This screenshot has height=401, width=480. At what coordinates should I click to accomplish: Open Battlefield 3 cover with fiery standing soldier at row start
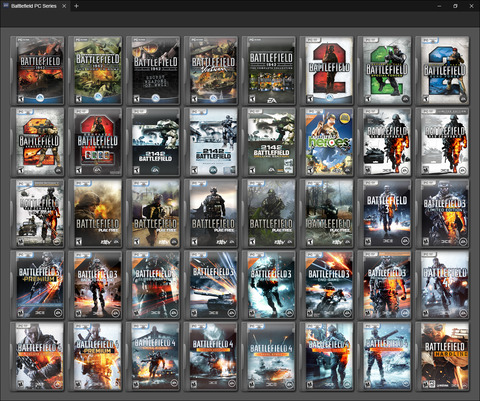pos(95,285)
